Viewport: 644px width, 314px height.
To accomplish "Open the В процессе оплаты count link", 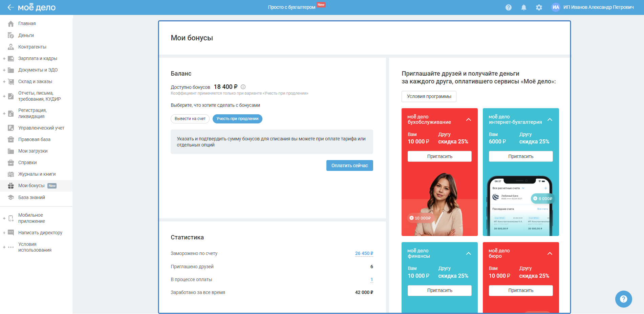I will (x=371, y=279).
